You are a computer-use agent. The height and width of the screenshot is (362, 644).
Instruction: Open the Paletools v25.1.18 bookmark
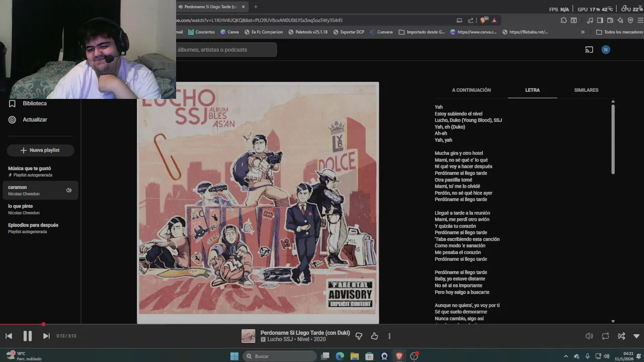[x=308, y=32]
